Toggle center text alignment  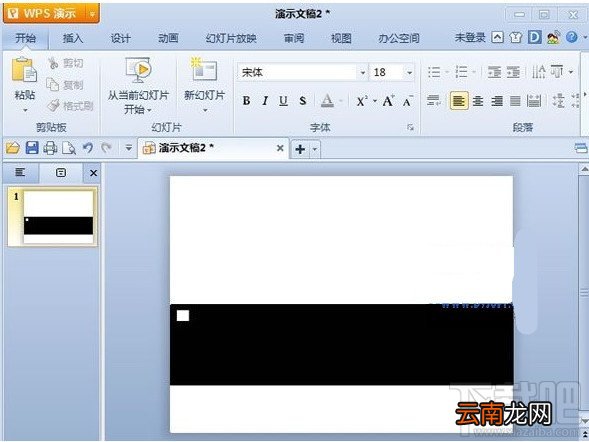coord(478,101)
